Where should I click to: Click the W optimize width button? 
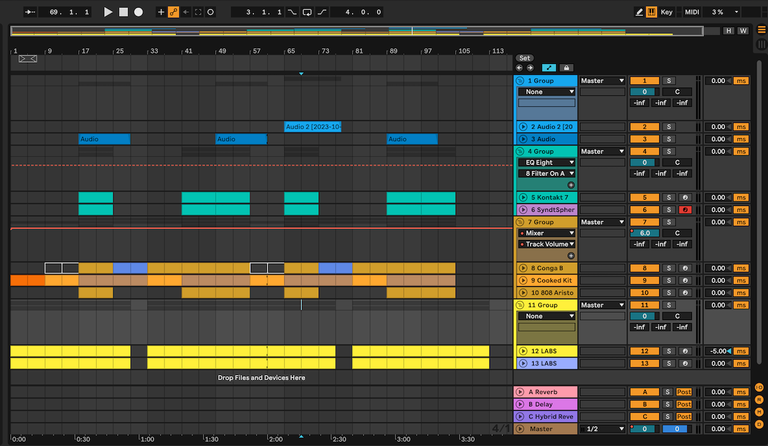coord(743,30)
